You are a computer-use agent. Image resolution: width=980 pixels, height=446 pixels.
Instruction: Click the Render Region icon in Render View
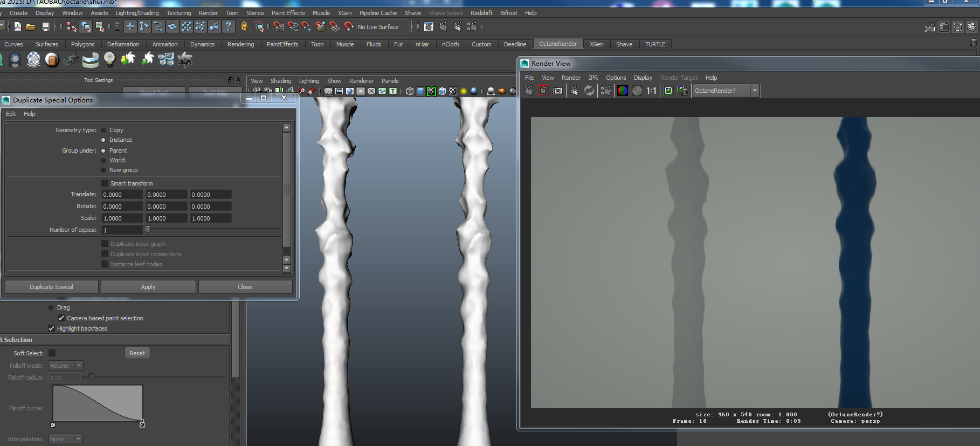[x=543, y=91]
